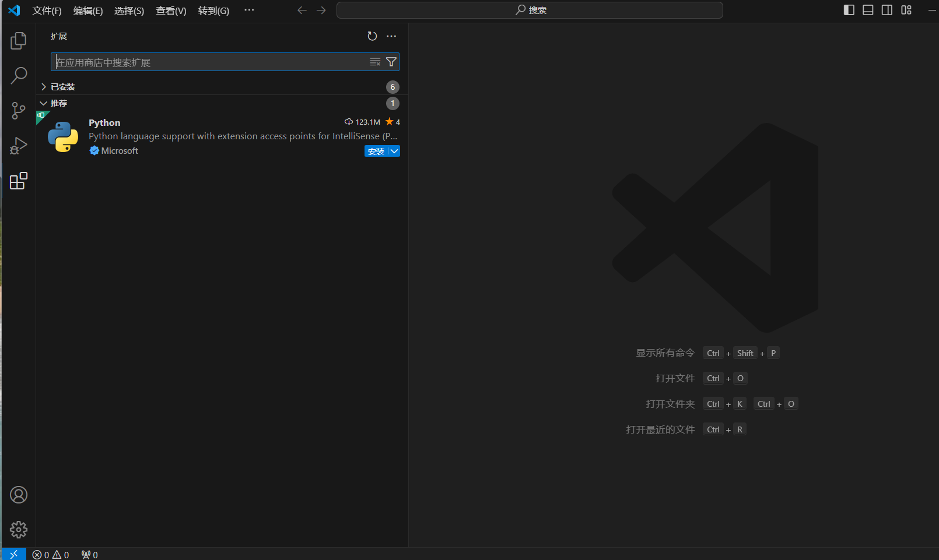
Task: Select the Extensions view icon
Action: pyautogui.click(x=19, y=181)
